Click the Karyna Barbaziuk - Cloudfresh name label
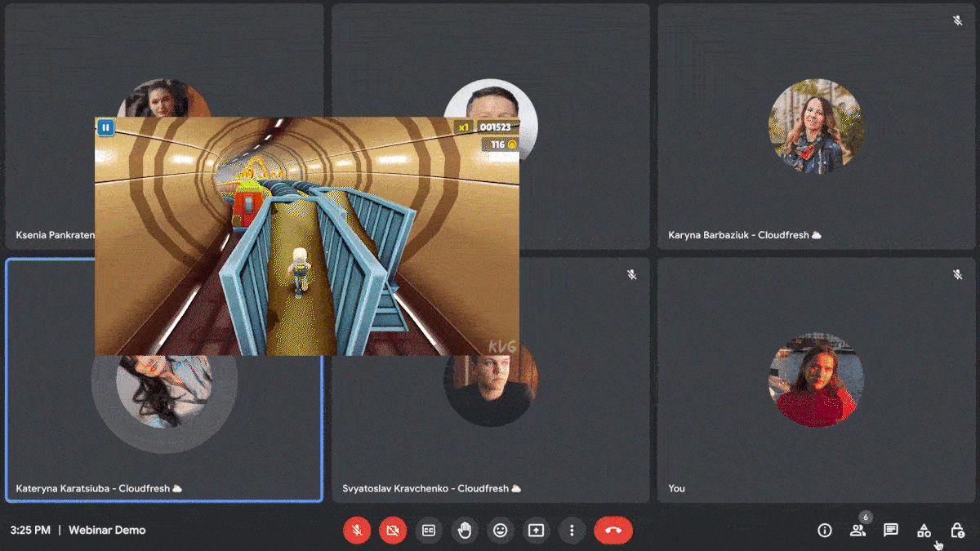 point(745,235)
